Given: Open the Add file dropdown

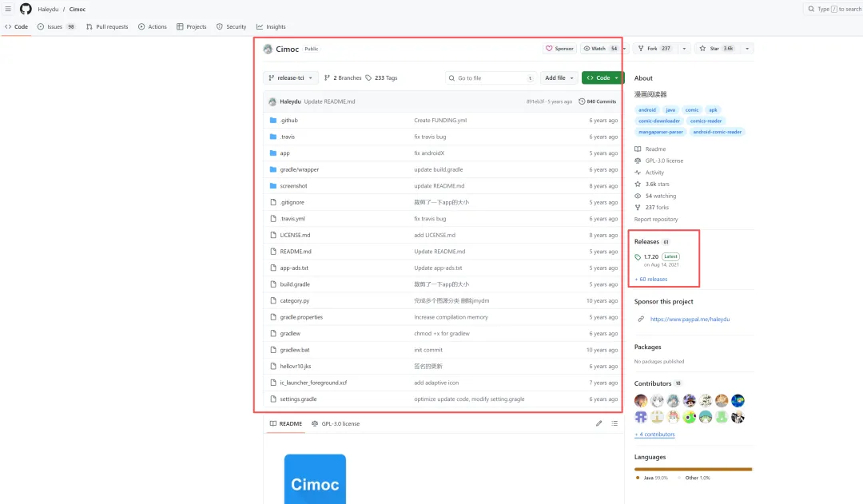Looking at the screenshot, I should (559, 78).
